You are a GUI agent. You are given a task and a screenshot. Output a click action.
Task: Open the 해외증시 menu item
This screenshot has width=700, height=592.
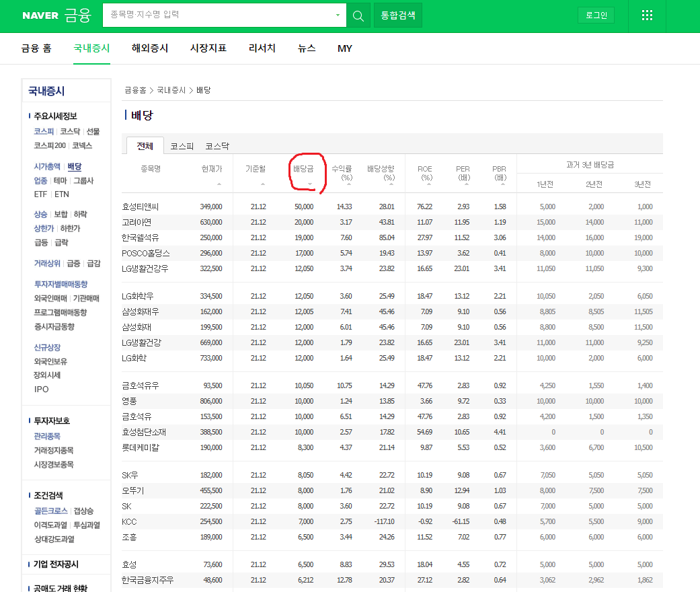(149, 48)
